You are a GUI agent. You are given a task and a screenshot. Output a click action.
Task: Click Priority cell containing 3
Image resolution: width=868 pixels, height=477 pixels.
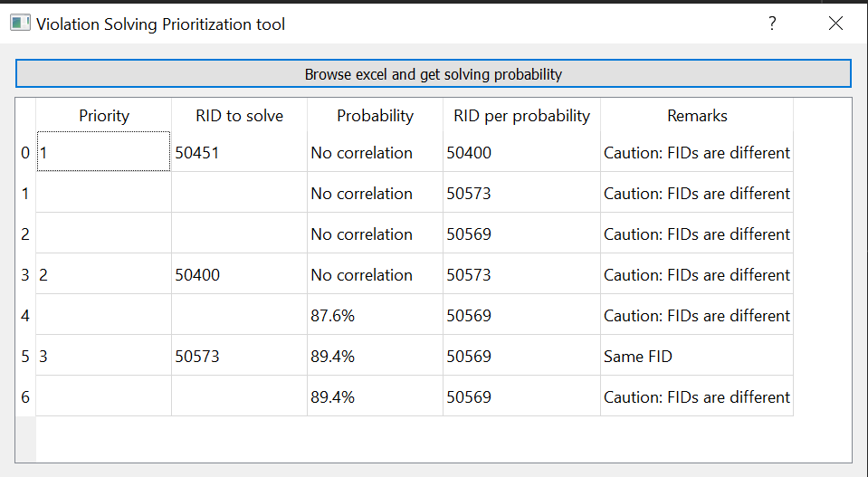[103, 355]
